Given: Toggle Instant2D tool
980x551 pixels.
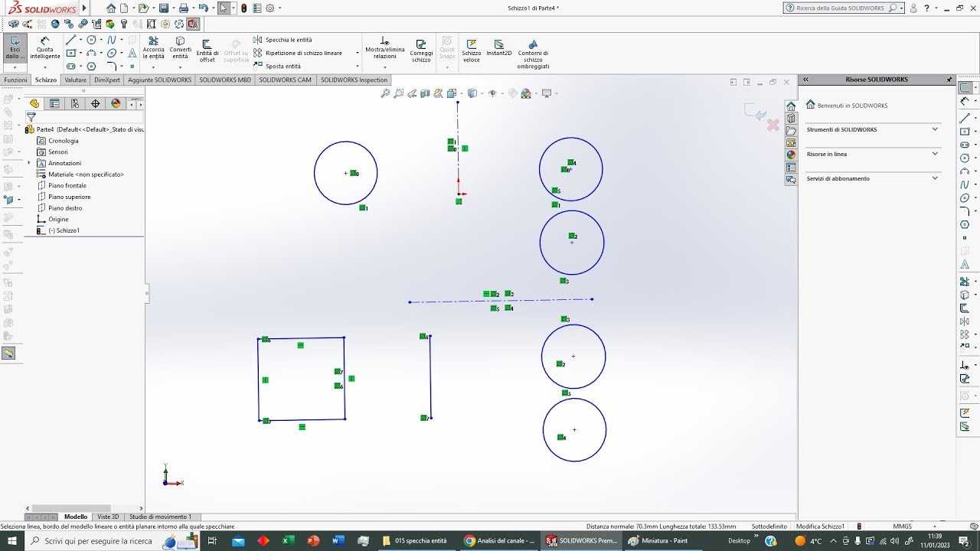Looking at the screenshot, I should click(x=499, y=47).
